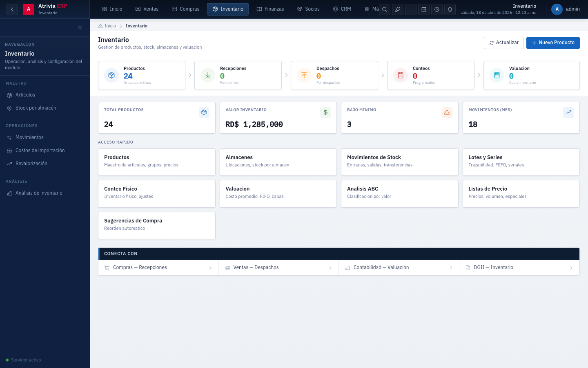Click the Valuacion calculator icon
Viewport: 588px width, 368px height.
(x=497, y=75)
